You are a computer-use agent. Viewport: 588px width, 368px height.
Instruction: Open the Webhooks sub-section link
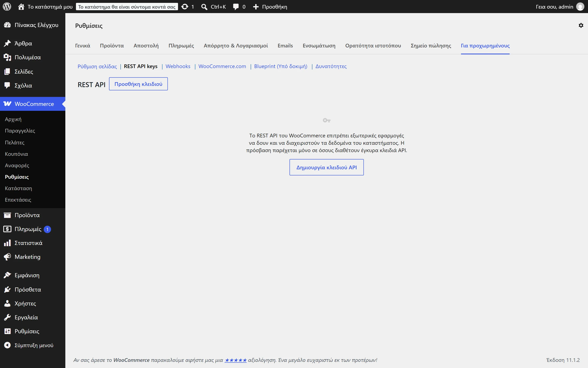point(178,66)
